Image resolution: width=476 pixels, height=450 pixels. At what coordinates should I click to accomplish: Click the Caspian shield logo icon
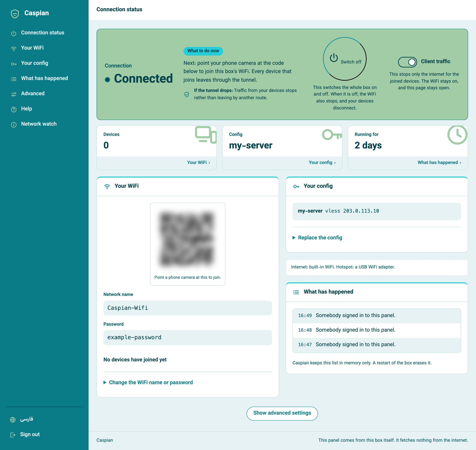pyautogui.click(x=15, y=14)
